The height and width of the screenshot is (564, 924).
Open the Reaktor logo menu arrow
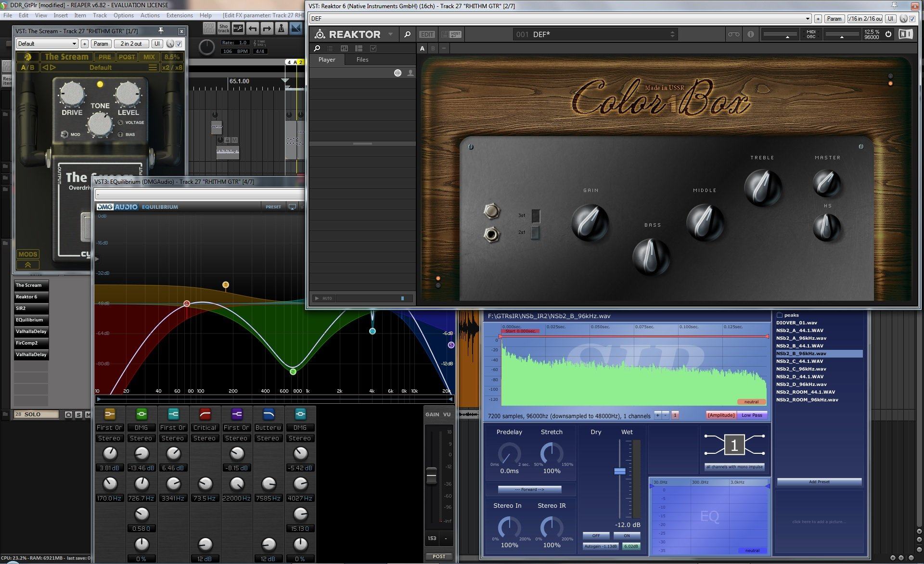[x=390, y=34]
